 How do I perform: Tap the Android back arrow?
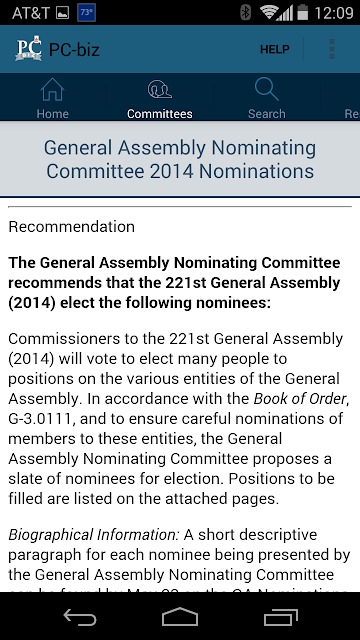[80, 617]
